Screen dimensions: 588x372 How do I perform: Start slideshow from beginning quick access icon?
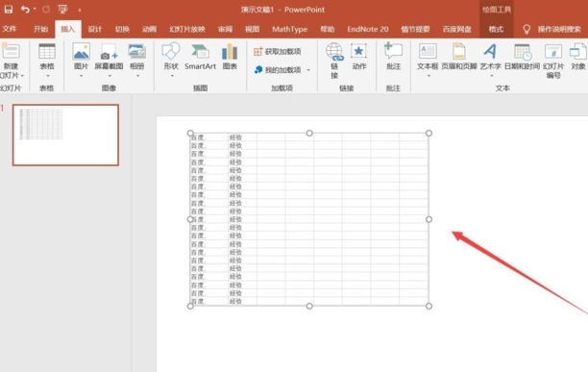[62, 10]
